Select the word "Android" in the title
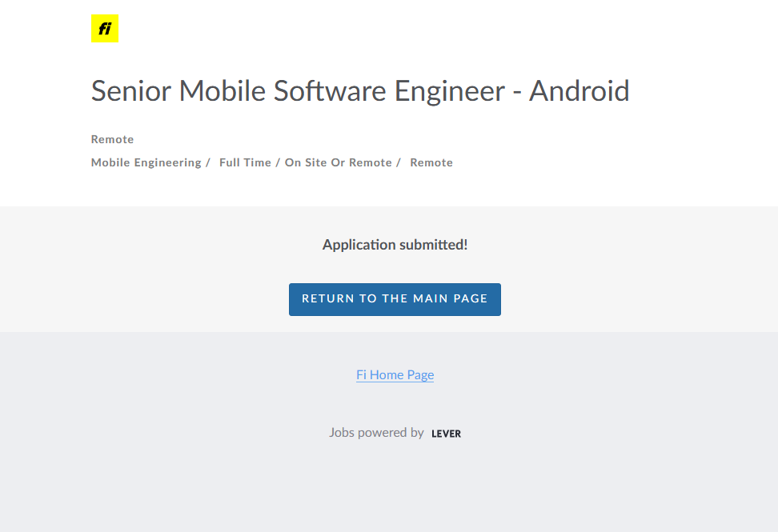Viewport: 778px width, 532px height. (579, 91)
